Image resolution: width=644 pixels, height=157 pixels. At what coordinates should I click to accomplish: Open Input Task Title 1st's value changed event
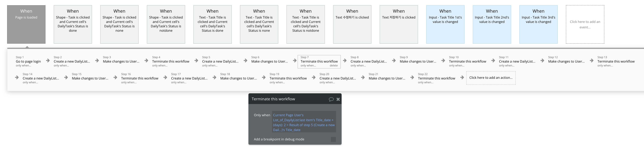point(445,25)
